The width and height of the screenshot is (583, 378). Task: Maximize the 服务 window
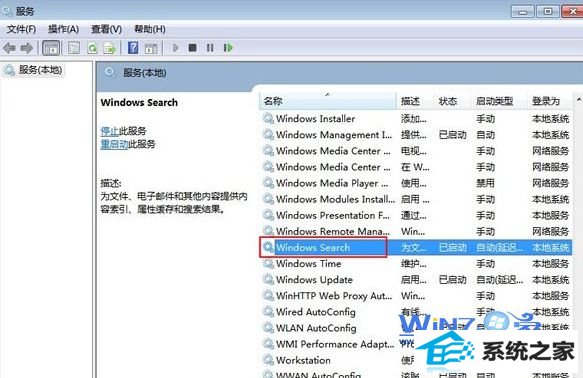pos(547,12)
